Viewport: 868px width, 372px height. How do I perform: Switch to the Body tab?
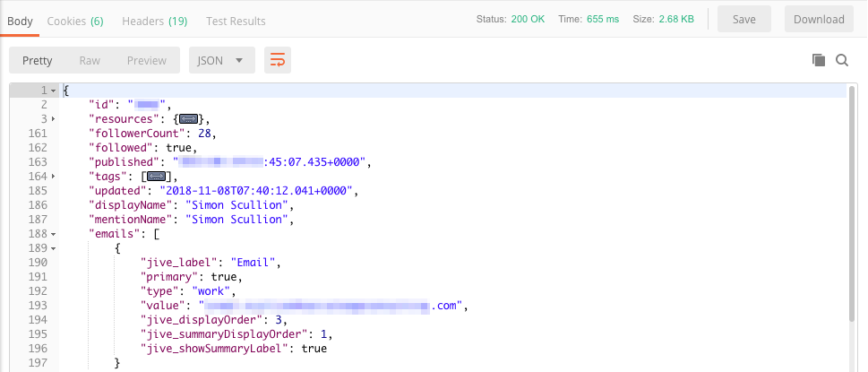pos(20,21)
